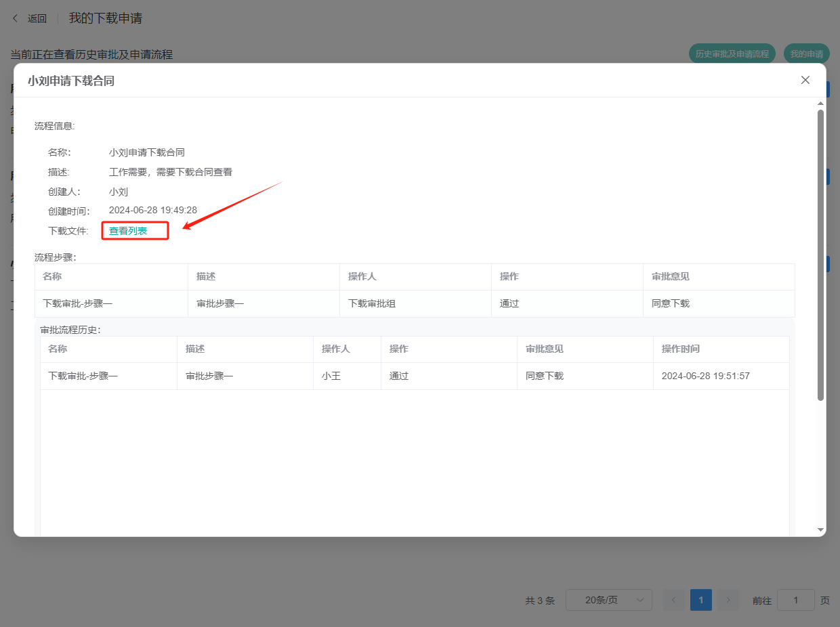Click the dialog vertical scrollbar thumb
The height and width of the screenshot is (627, 840).
pos(820,254)
